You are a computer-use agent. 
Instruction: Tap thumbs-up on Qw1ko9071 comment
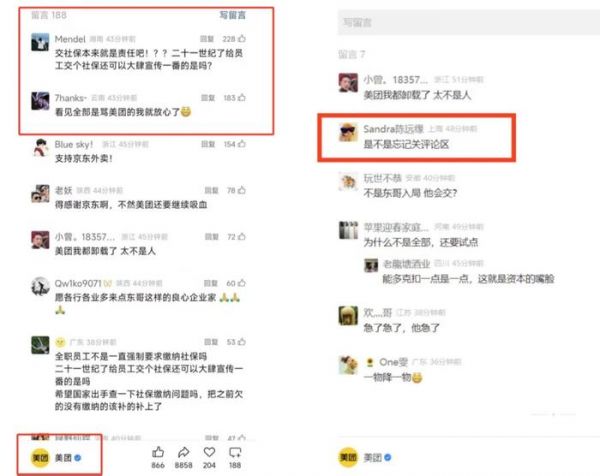click(x=242, y=283)
